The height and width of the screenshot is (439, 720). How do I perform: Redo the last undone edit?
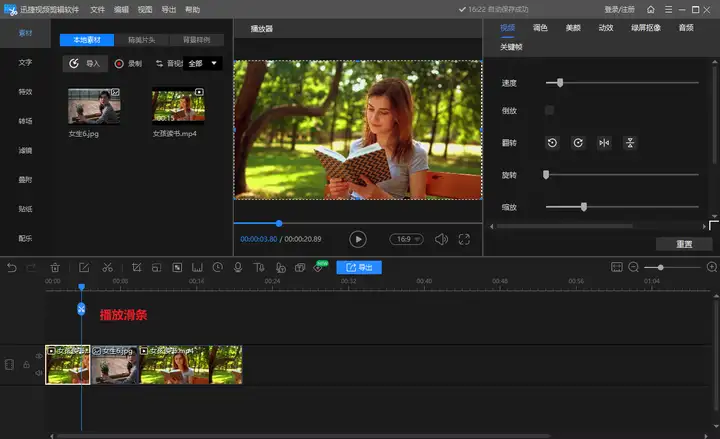click(x=31, y=268)
